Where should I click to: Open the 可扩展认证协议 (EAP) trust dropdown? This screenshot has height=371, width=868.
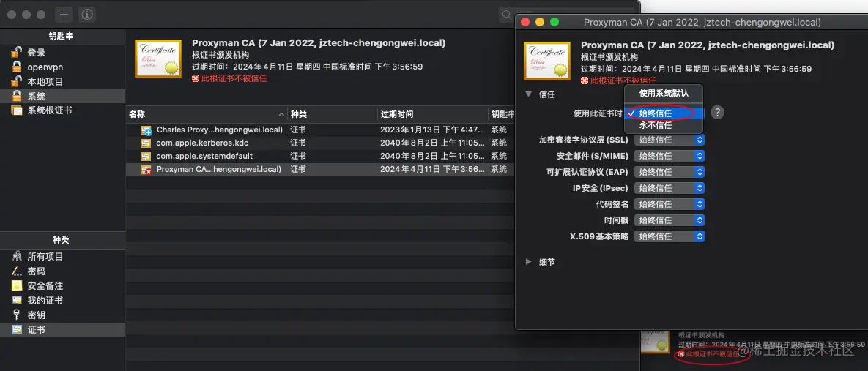669,172
